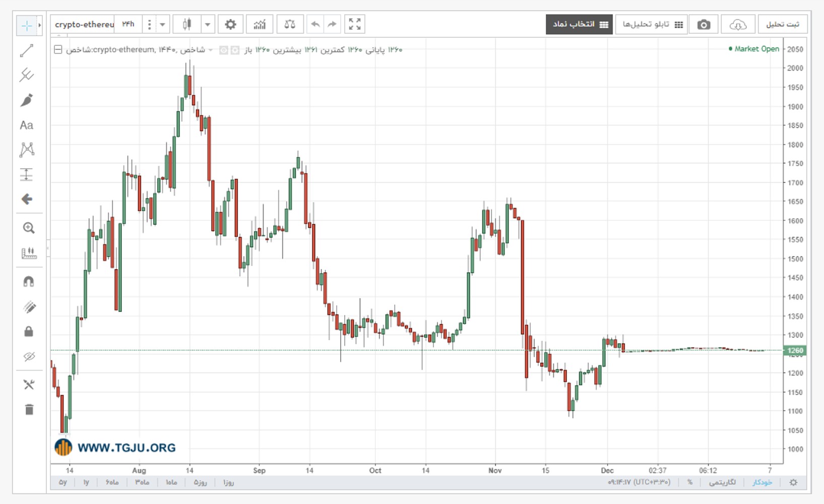This screenshot has width=824, height=504.
Task: Lock all drawing tools
Action: 29,331
